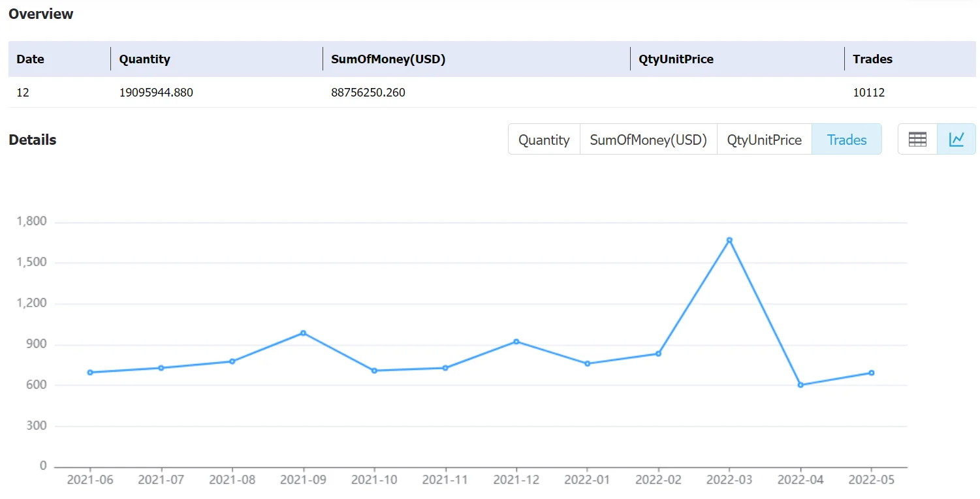
Task: Select the 10112 trades cell
Action: point(869,93)
